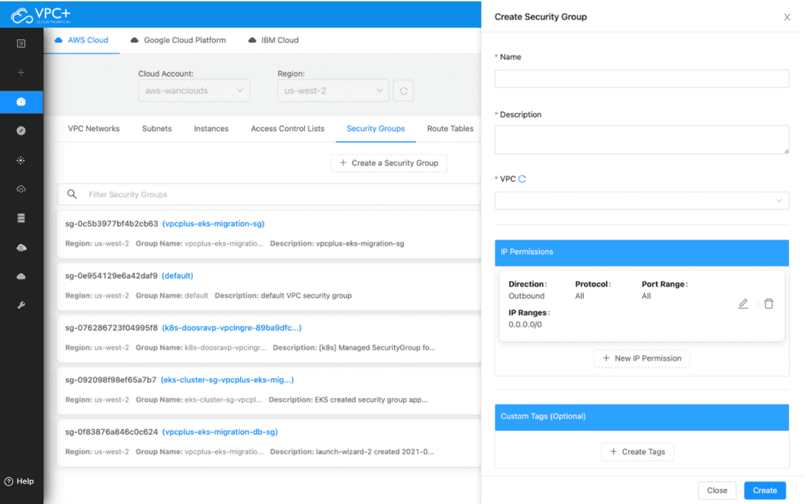Click the New IP Permission button
812x504 pixels.
tap(642, 359)
